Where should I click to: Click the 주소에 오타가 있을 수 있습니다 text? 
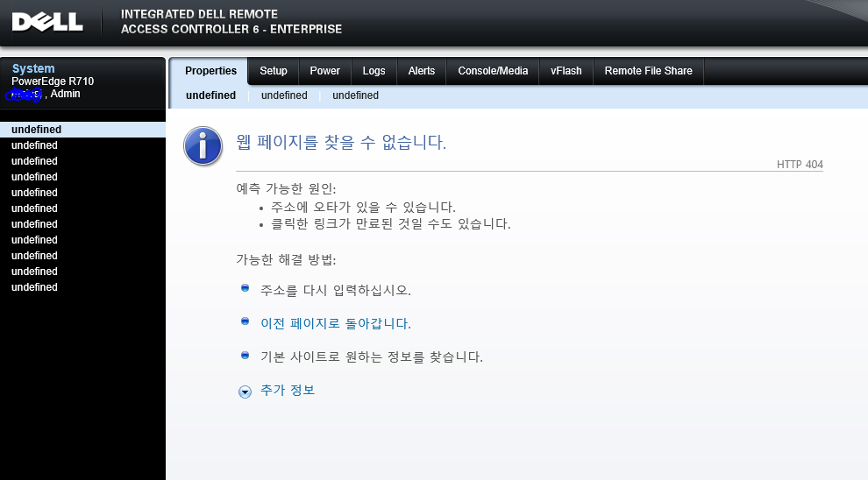pyautogui.click(x=363, y=208)
